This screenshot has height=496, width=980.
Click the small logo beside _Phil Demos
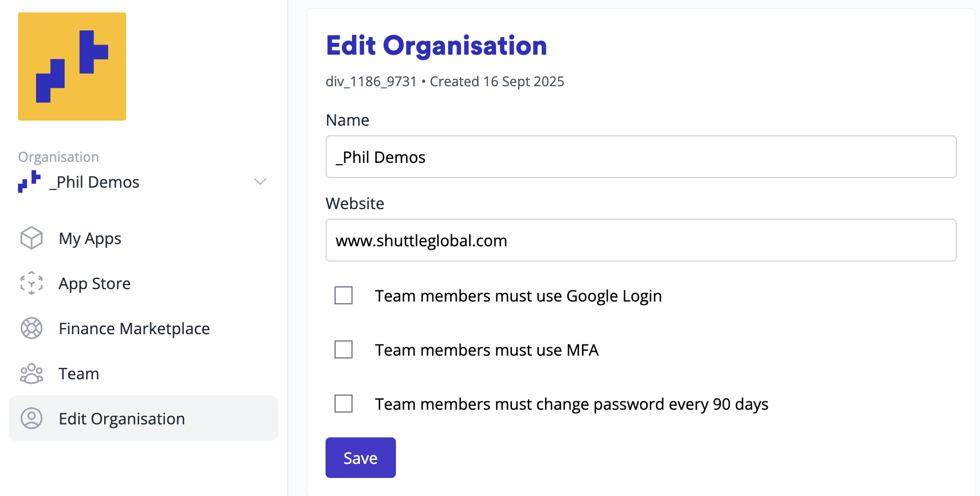point(29,181)
